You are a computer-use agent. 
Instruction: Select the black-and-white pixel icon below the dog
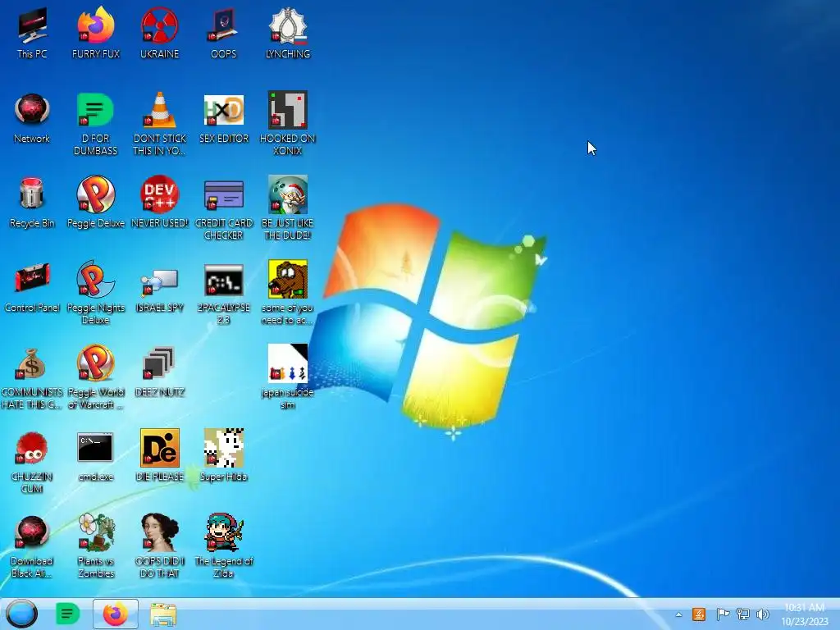tap(288, 363)
